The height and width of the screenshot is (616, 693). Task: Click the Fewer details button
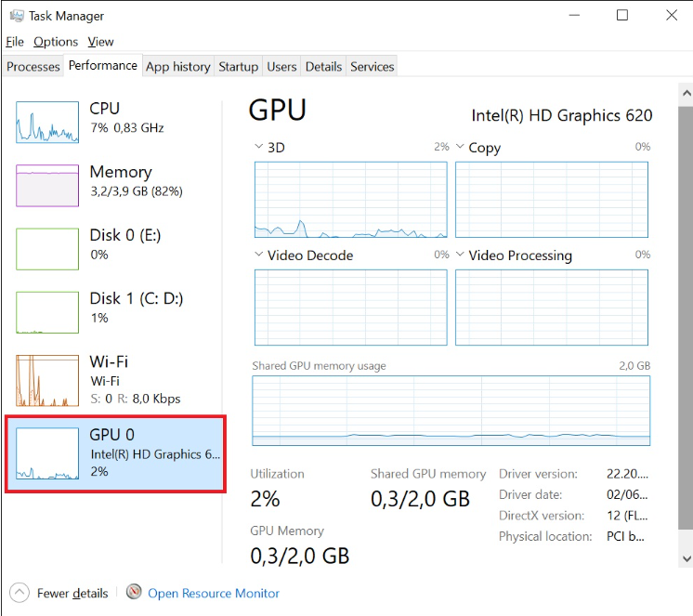72,593
